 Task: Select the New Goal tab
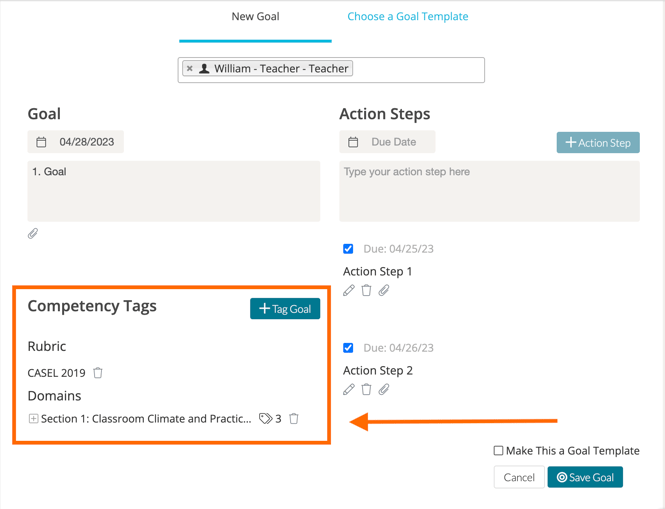[255, 17]
